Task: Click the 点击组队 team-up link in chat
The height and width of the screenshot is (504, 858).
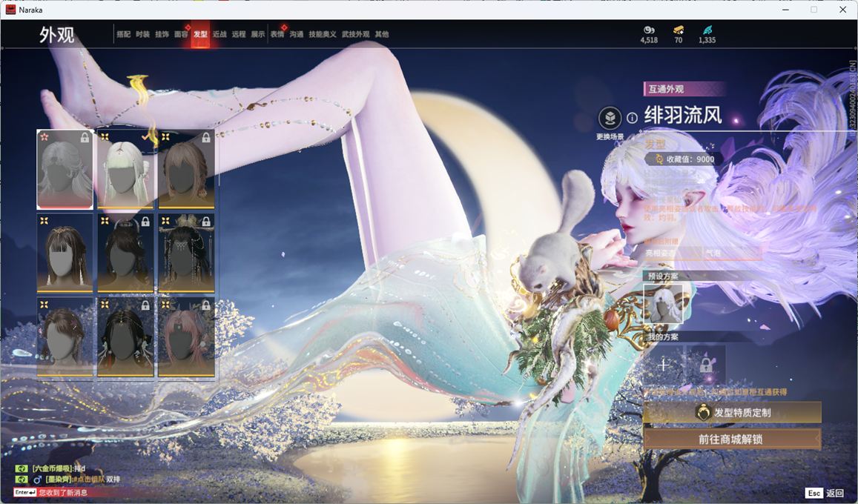Action: (90, 480)
